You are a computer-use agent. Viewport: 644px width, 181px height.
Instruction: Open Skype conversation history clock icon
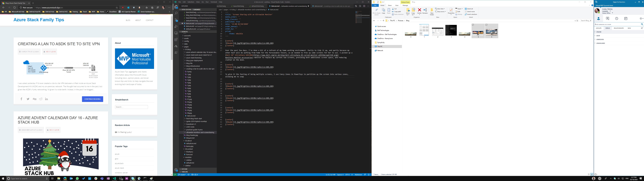(617, 18)
